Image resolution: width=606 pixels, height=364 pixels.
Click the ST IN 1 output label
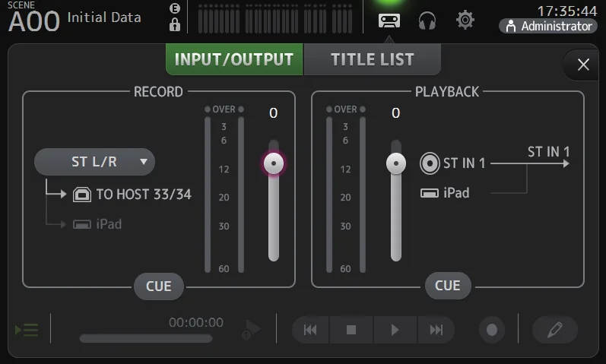pos(548,151)
